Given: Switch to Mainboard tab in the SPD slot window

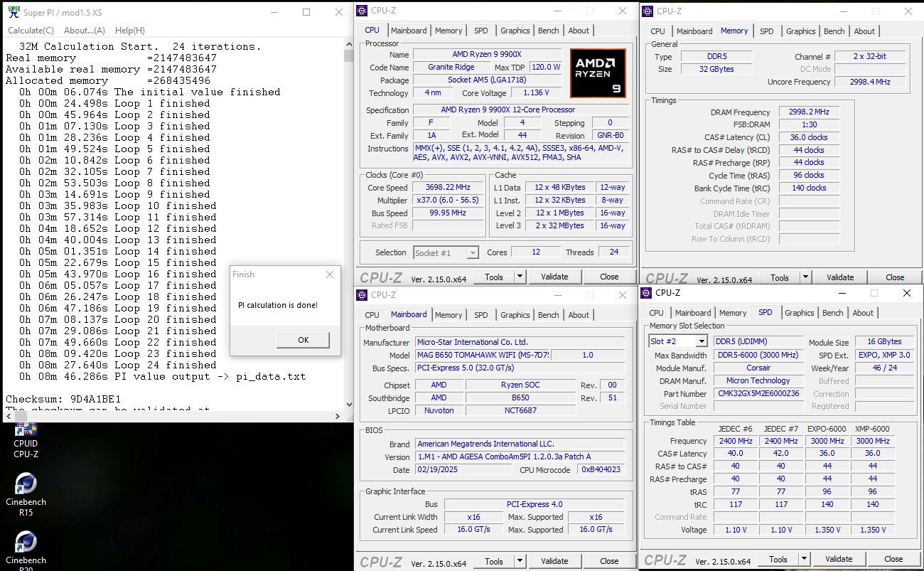Looking at the screenshot, I should [x=692, y=313].
